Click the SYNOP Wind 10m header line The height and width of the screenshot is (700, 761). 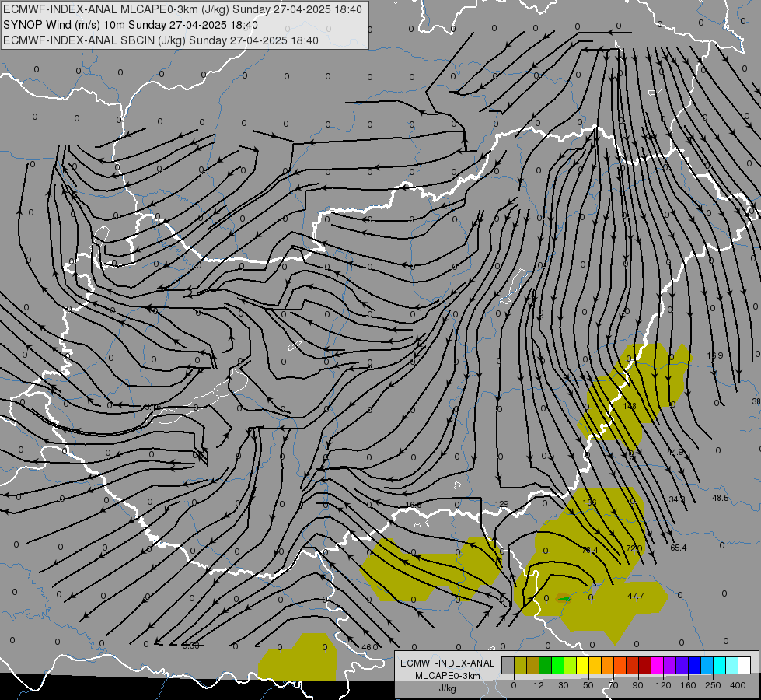[131, 25]
